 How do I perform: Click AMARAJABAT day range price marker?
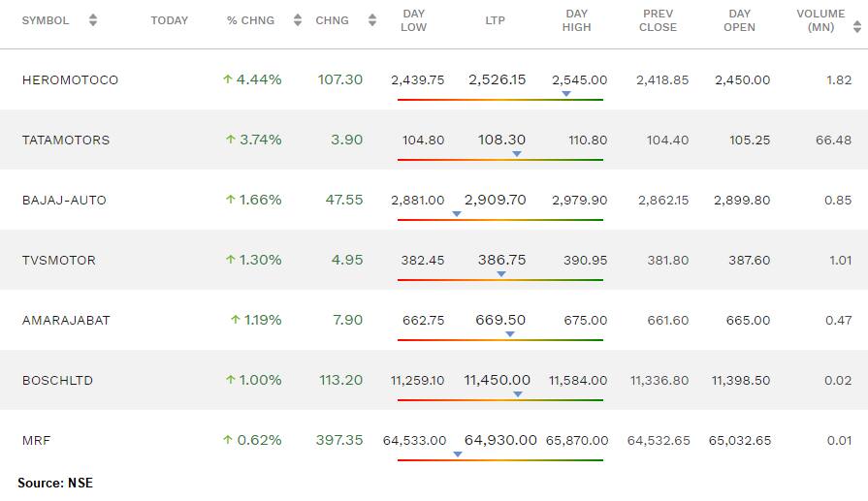click(x=510, y=334)
